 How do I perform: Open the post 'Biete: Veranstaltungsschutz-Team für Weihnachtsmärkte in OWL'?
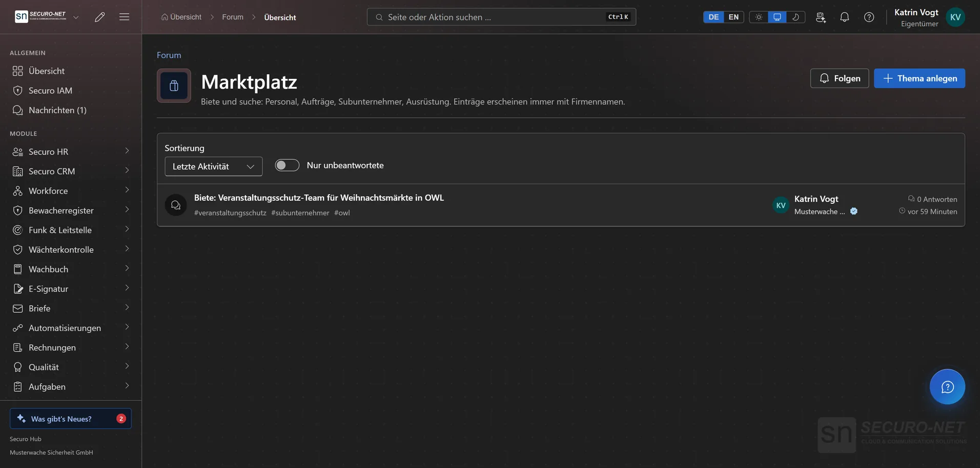pos(319,198)
